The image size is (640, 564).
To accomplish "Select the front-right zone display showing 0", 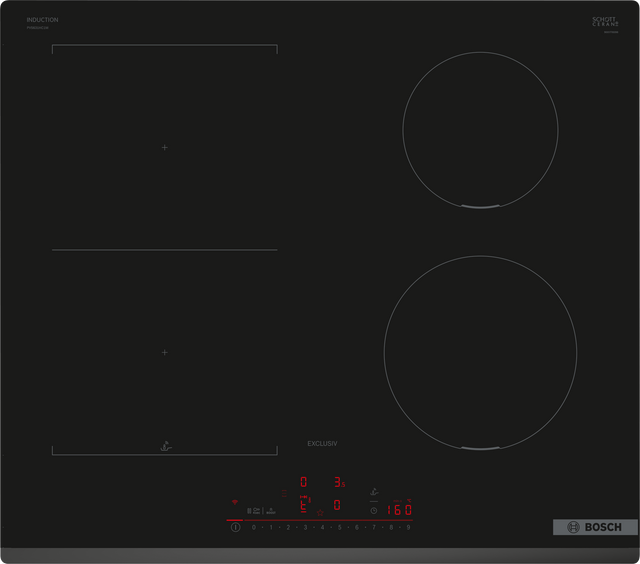I will point(337,505).
